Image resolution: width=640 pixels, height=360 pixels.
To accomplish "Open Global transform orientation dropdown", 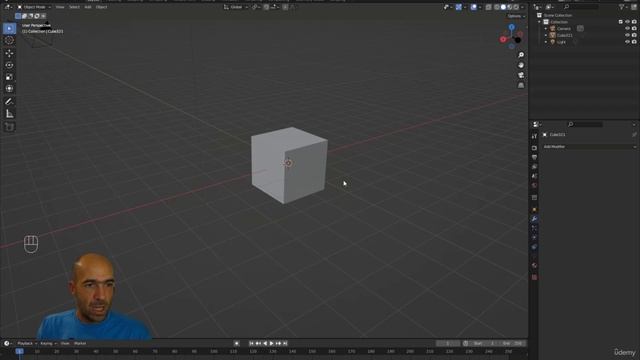I will [236, 7].
